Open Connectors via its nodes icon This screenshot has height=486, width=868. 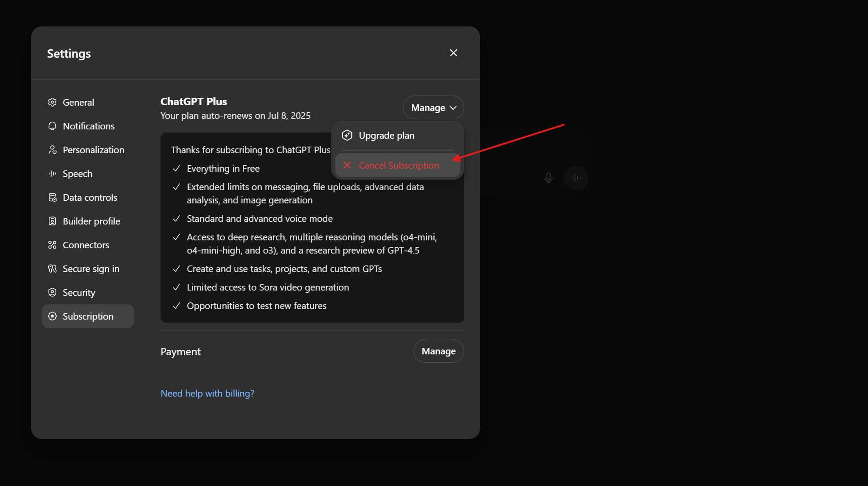tap(52, 245)
